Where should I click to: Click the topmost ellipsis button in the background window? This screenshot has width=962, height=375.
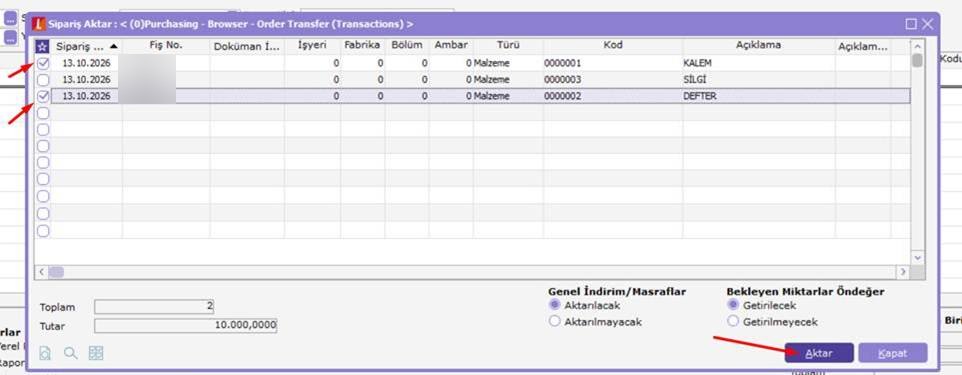tap(11, 18)
